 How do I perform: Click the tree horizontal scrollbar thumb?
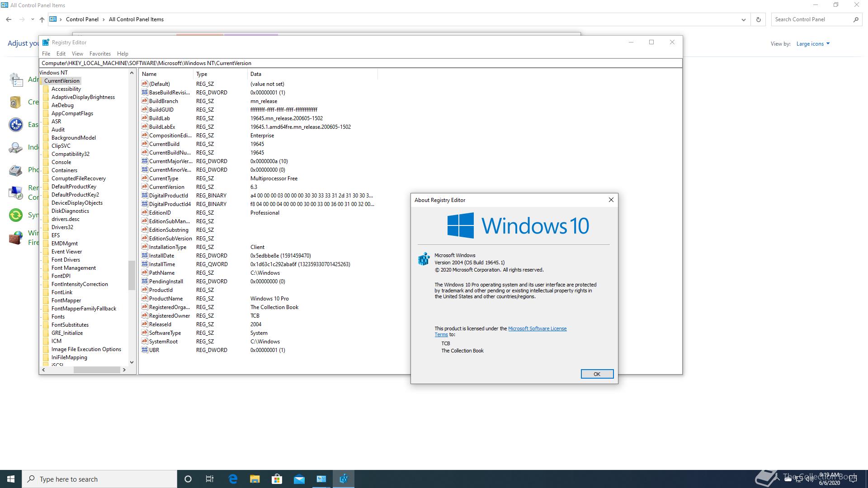[97, 370]
